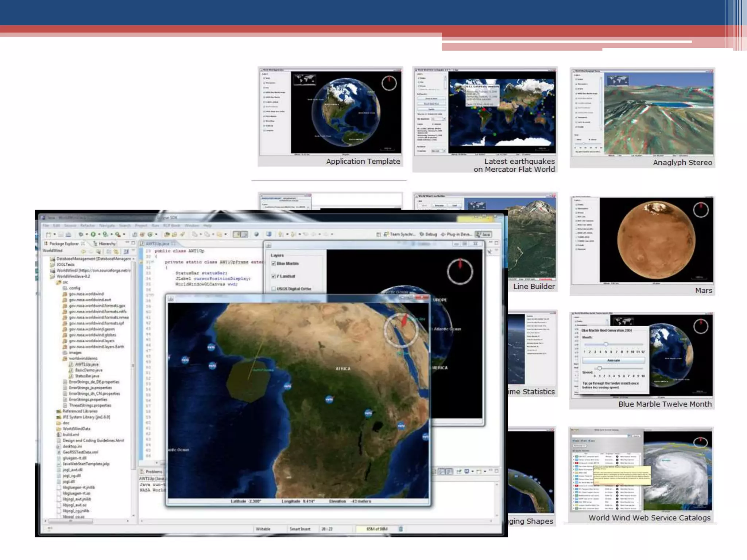Open BasicDemo.java in Package Explorer
Image resolution: width=747 pixels, height=560 pixels.
coord(89,370)
